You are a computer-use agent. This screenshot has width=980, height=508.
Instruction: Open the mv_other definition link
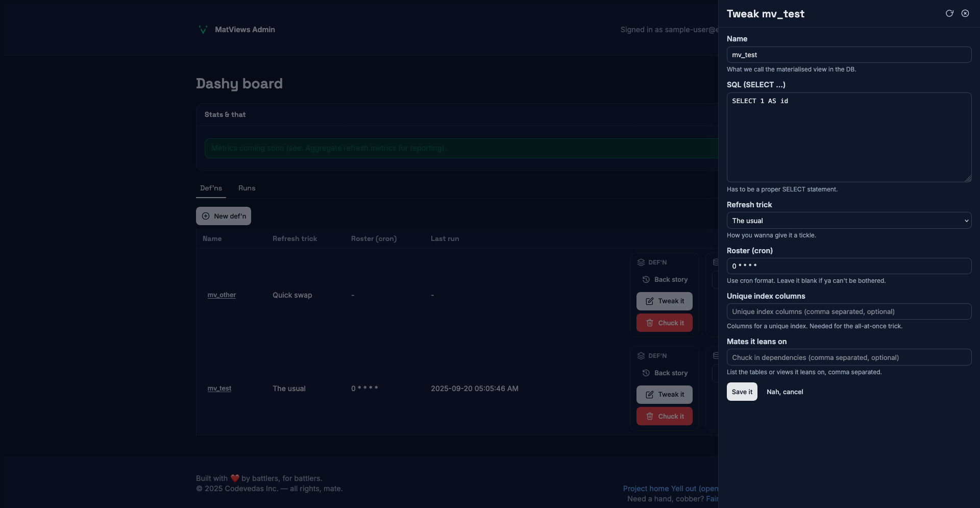[222, 295]
